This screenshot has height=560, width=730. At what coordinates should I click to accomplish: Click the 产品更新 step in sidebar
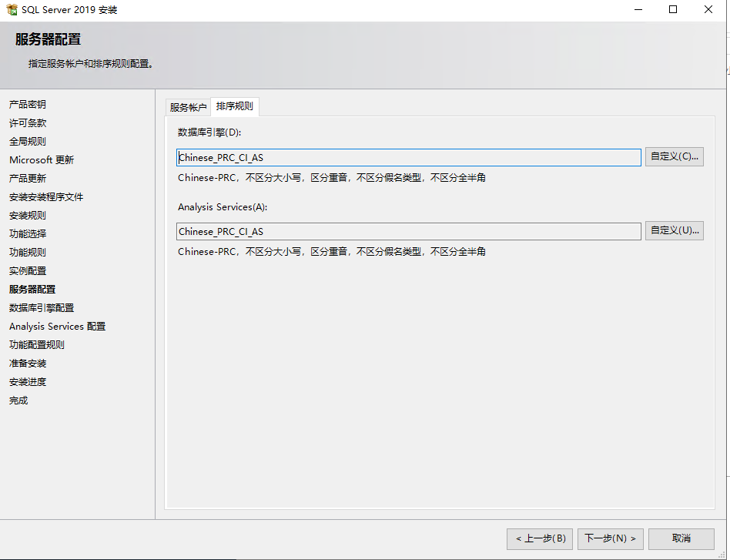click(28, 179)
